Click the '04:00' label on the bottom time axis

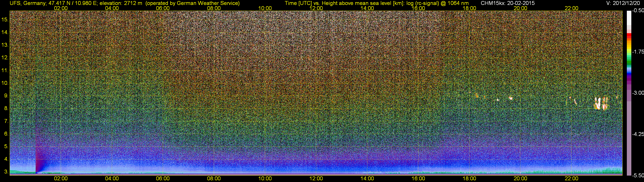coord(112,179)
